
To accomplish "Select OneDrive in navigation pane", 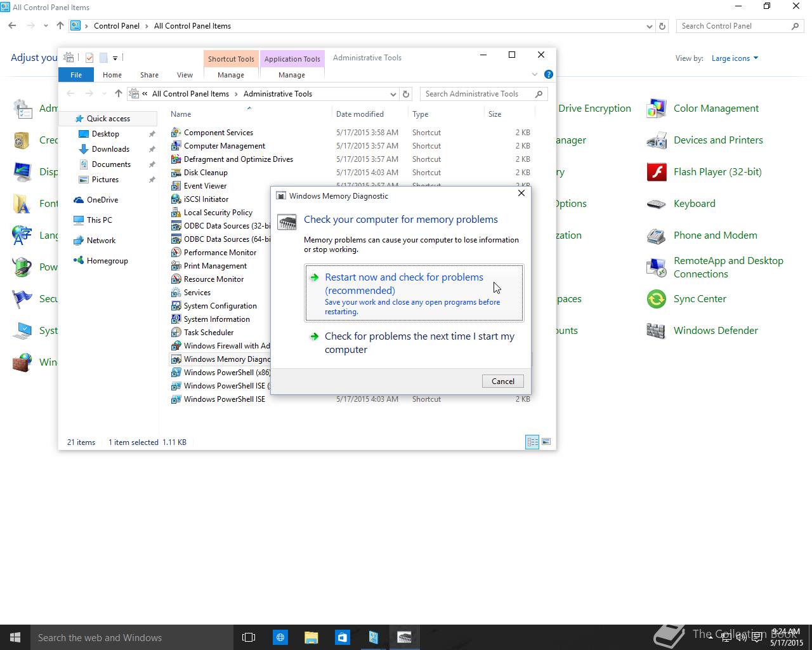I will tap(102, 200).
